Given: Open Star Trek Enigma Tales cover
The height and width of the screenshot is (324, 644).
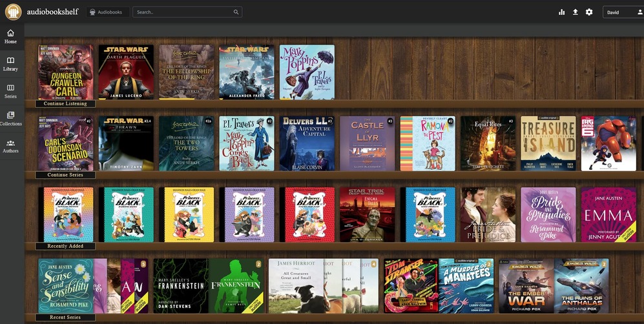Looking at the screenshot, I should tap(368, 215).
